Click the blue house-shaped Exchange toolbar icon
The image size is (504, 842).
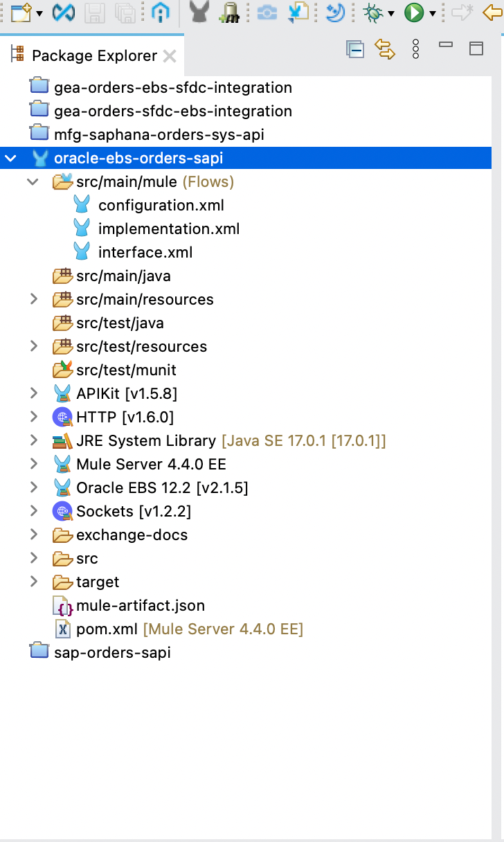click(x=160, y=12)
